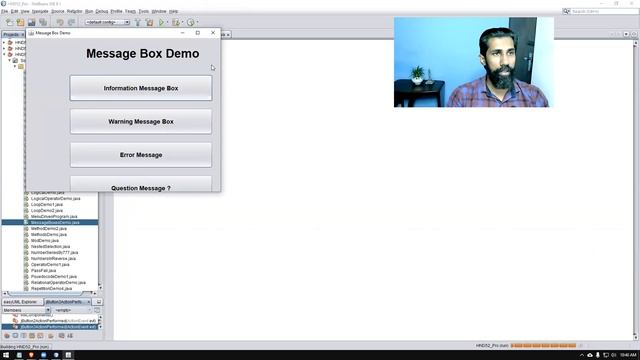This screenshot has height=360, width=640.
Task: Open the View menu in NetBeans
Action: pos(25,11)
